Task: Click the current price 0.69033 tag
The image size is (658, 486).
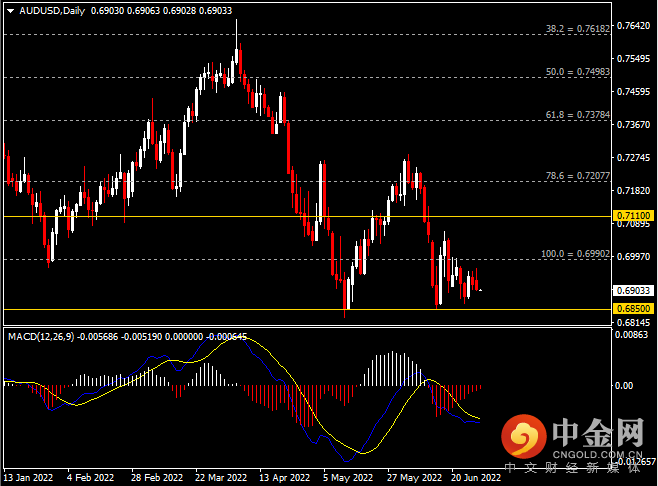Action: point(634,291)
